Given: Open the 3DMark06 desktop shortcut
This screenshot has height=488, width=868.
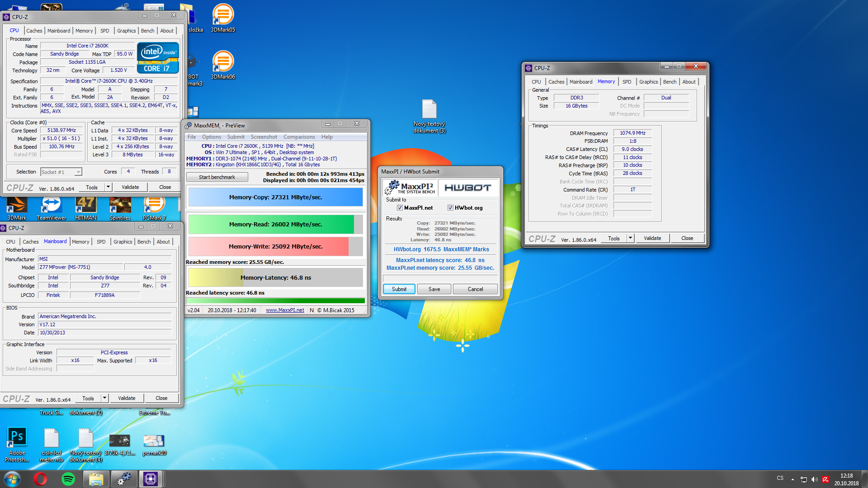Looking at the screenshot, I should click(223, 65).
